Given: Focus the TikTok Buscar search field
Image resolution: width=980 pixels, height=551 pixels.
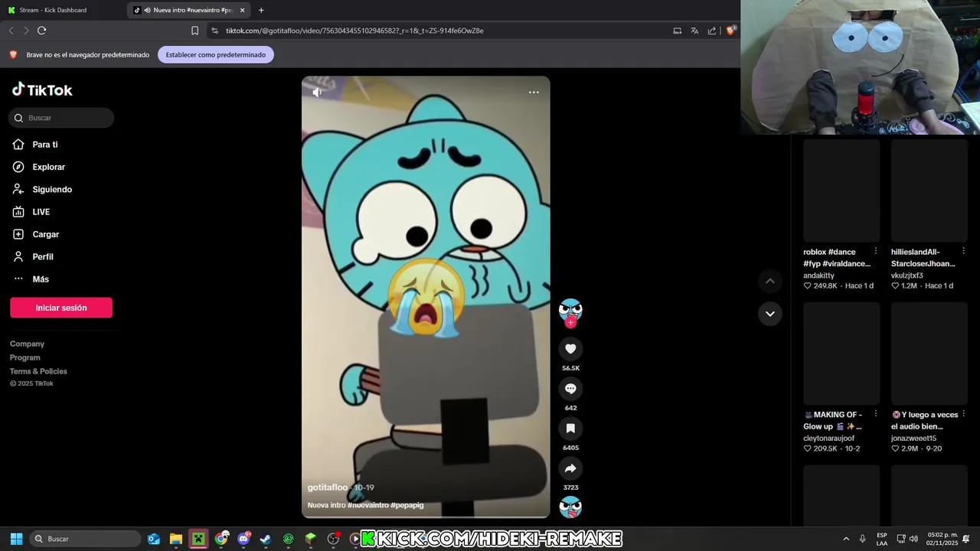Looking at the screenshot, I should [x=61, y=118].
